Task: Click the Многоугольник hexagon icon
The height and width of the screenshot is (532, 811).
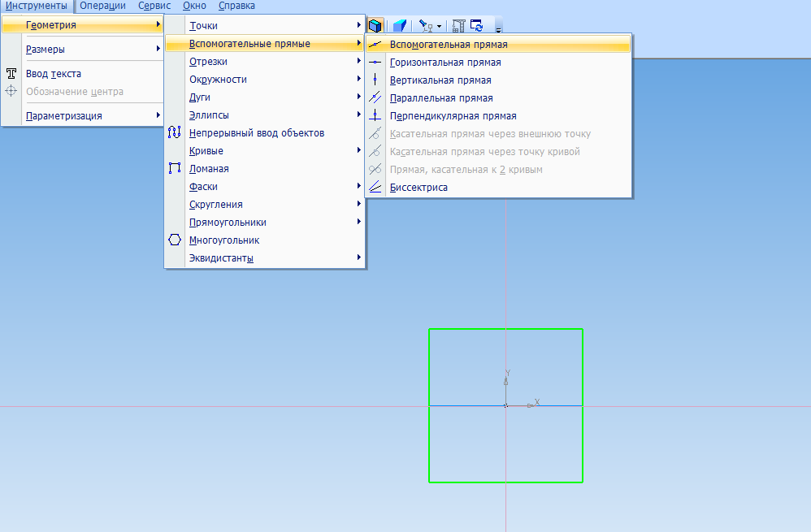Action: 175,240
